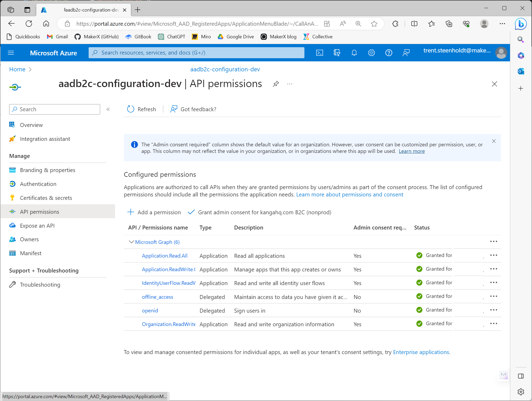Open Azure notifications bell
The width and height of the screenshot is (532, 401).
click(x=354, y=53)
